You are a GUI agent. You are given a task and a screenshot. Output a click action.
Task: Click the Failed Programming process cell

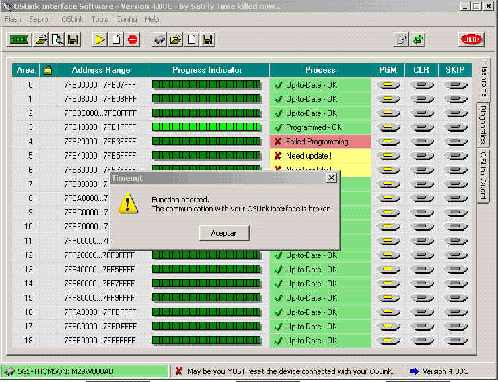320,142
